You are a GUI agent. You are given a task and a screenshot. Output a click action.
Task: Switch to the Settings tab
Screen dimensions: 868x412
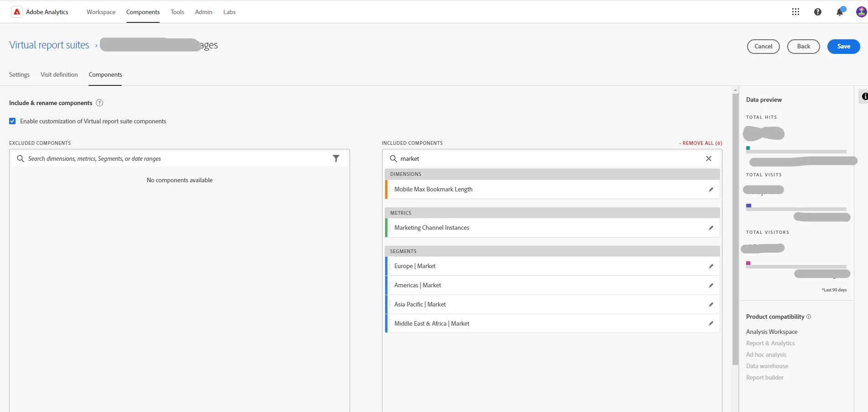[x=19, y=74]
